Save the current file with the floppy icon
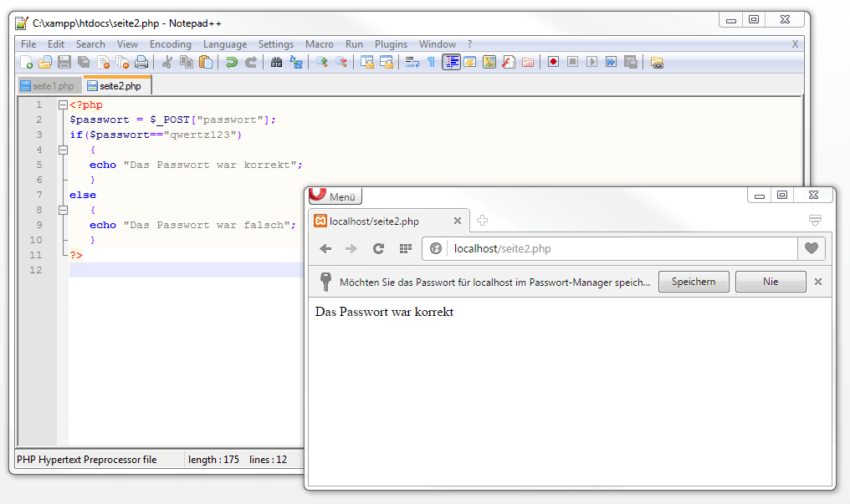This screenshot has height=504, width=850. pos(64,62)
